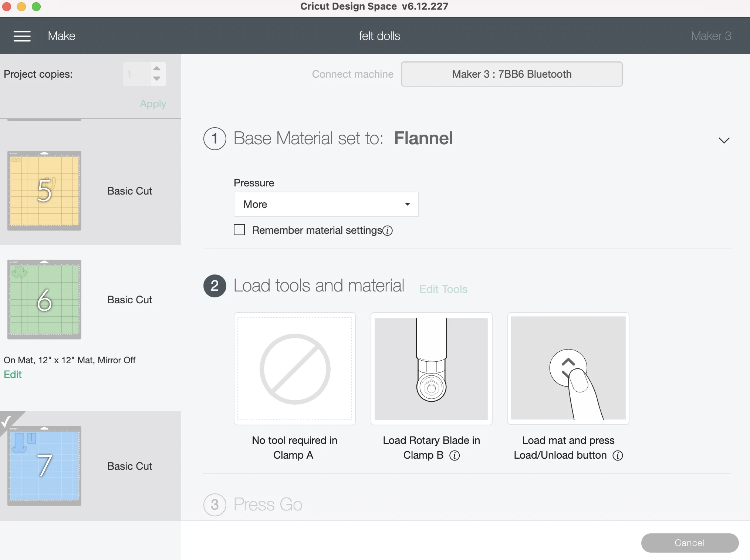Increase project copies with up arrow
The image size is (750, 560).
[157, 68]
